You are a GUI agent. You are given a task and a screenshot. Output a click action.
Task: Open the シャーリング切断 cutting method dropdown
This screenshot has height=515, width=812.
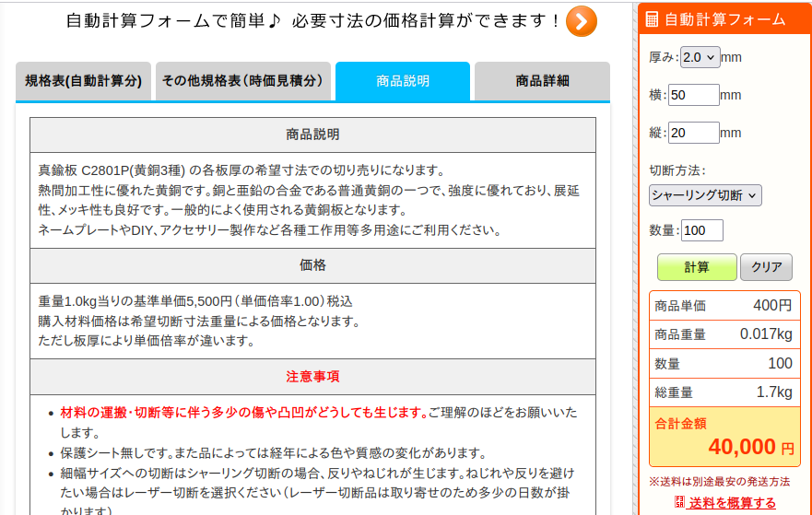pyautogui.click(x=705, y=195)
